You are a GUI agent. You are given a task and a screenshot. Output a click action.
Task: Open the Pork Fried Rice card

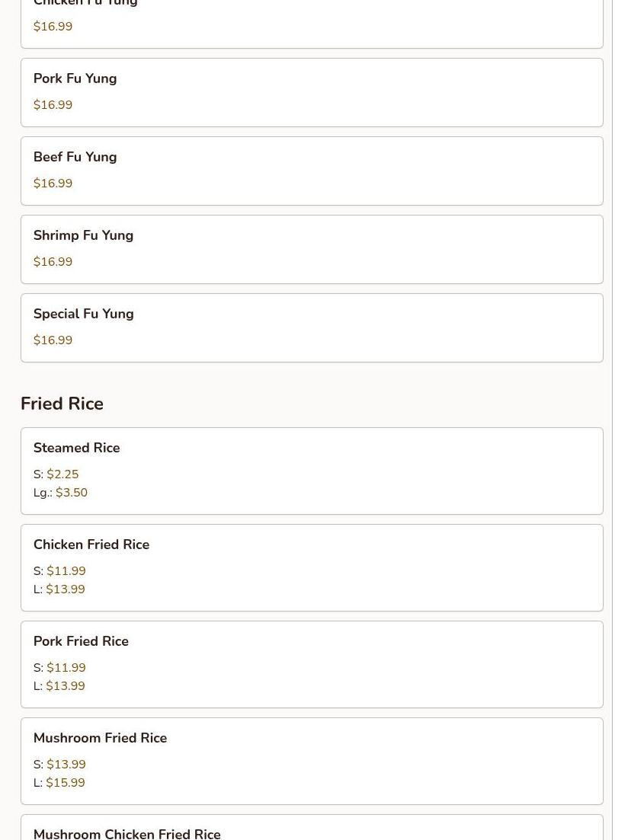(x=312, y=664)
